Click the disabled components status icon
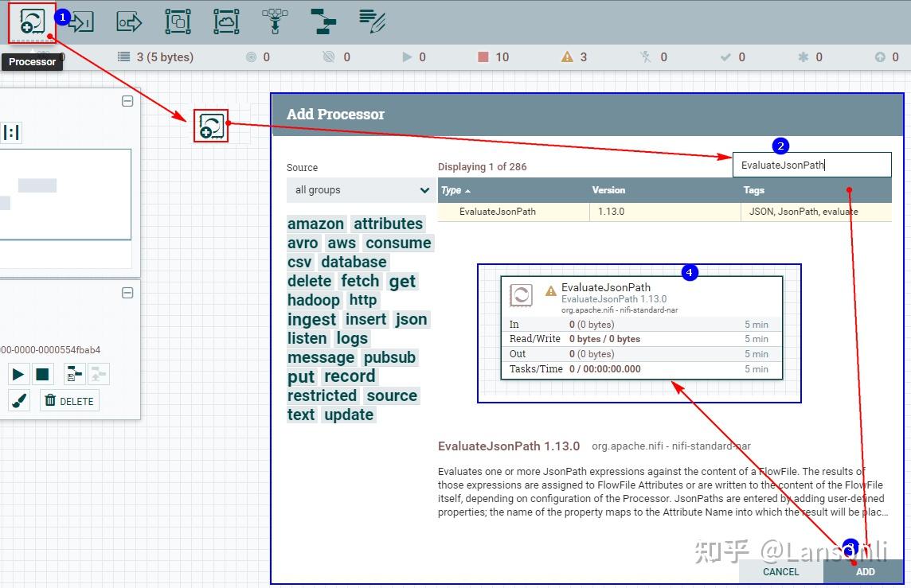The width and height of the screenshot is (911, 588). pos(646,56)
